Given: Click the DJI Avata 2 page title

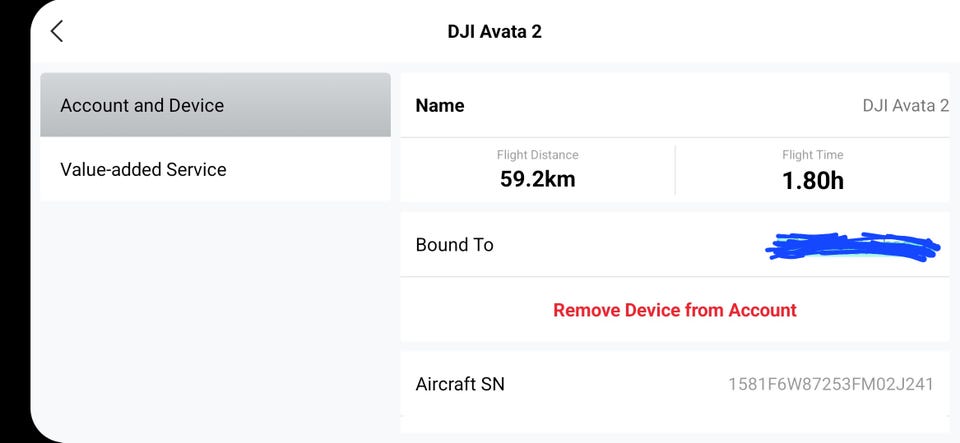Looking at the screenshot, I should [x=494, y=31].
